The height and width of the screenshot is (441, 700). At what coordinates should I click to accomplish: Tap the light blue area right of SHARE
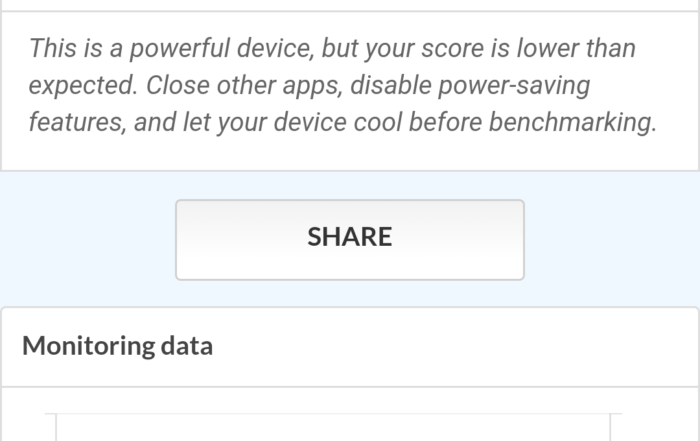point(612,239)
